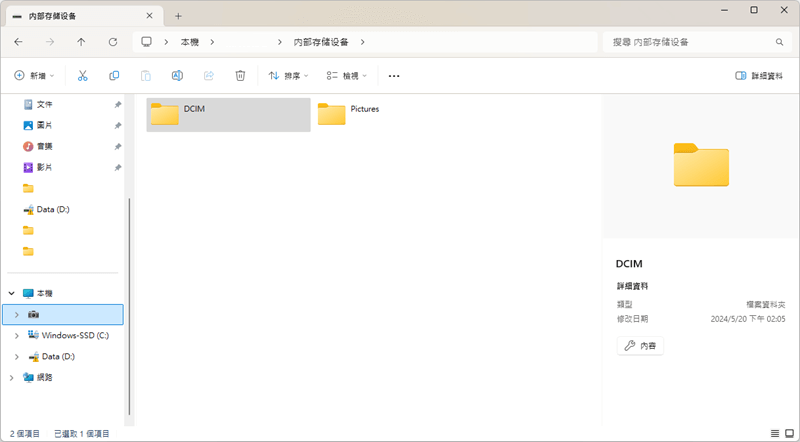Select the camera device in navigation tree
800x442 pixels.
click(63, 314)
